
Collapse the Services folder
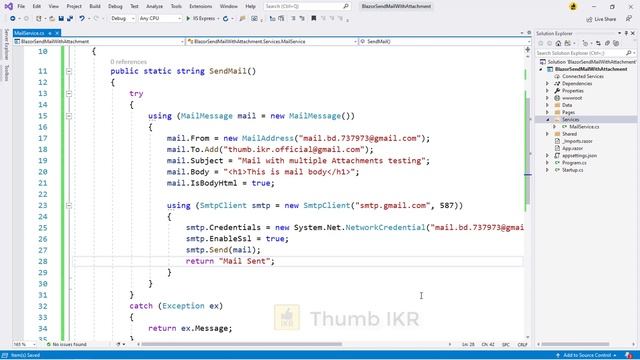(548, 120)
